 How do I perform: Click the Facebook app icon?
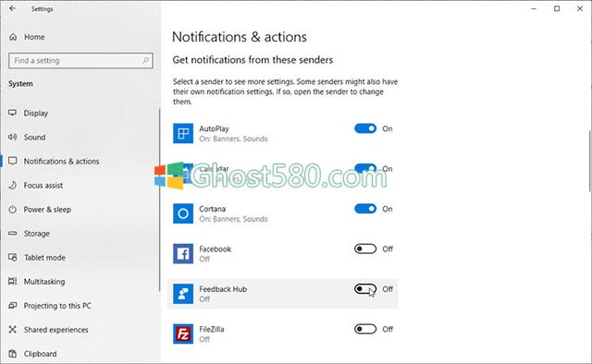point(183,253)
